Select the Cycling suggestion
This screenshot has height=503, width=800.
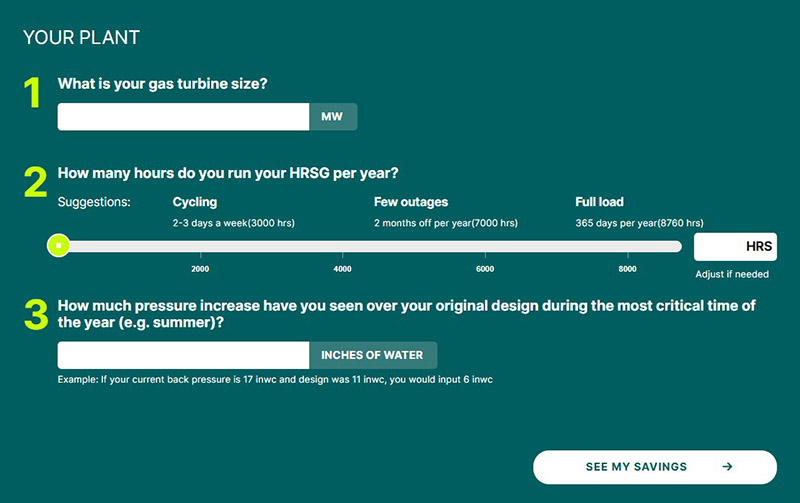coord(195,202)
